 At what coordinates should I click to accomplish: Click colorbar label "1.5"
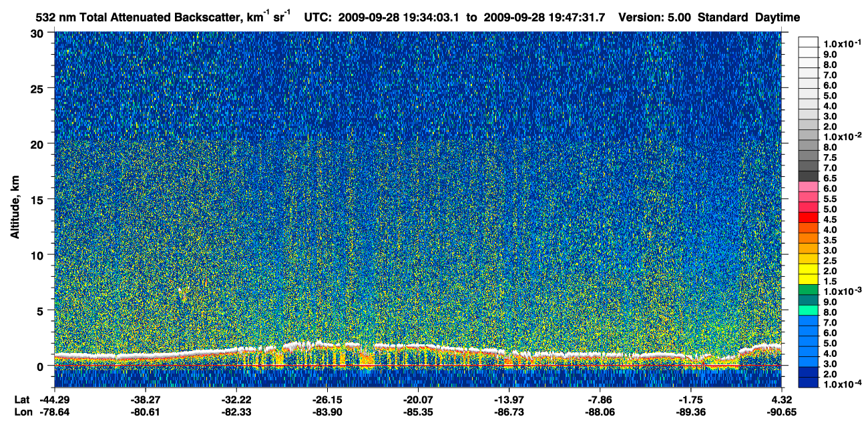pos(831,281)
